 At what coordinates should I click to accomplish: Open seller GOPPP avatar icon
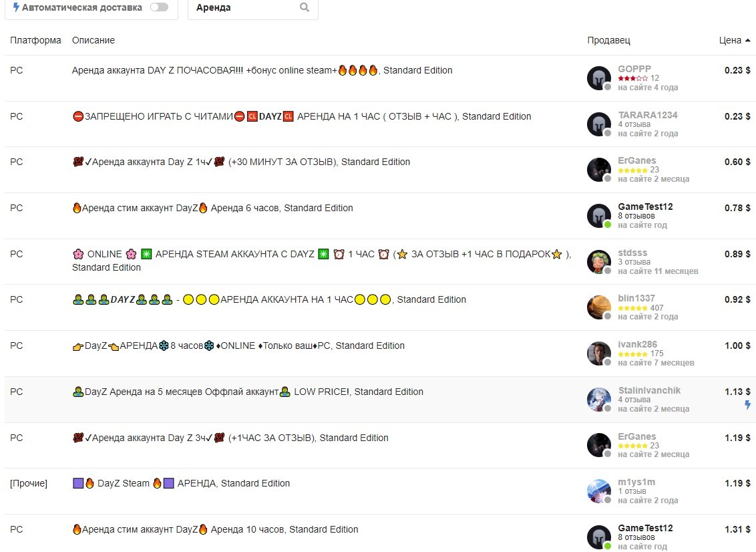coord(599,78)
